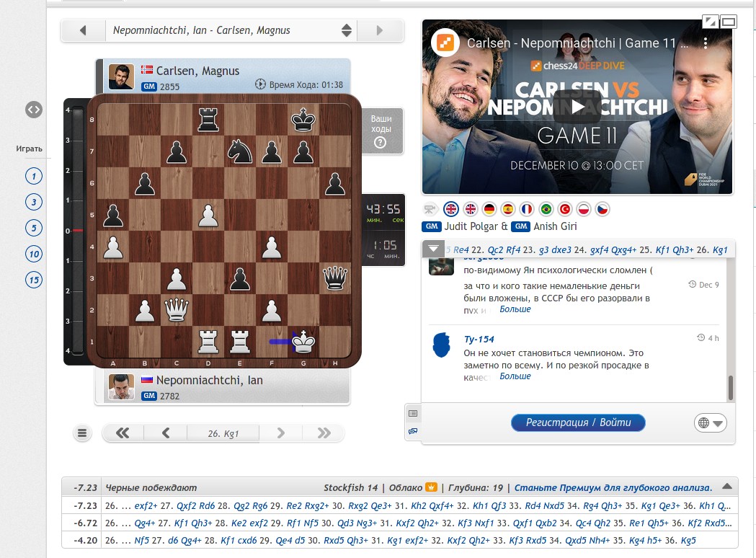Screen dimensions: 756x558
Task: Click the white queen on c2
Action: point(177,310)
